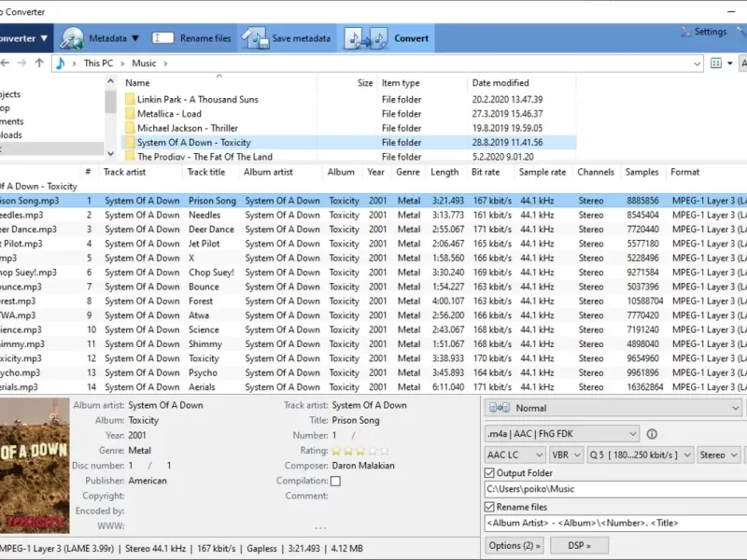This screenshot has width=747, height=560.
Task: Click the output folder path field
Action: [x=615, y=489]
